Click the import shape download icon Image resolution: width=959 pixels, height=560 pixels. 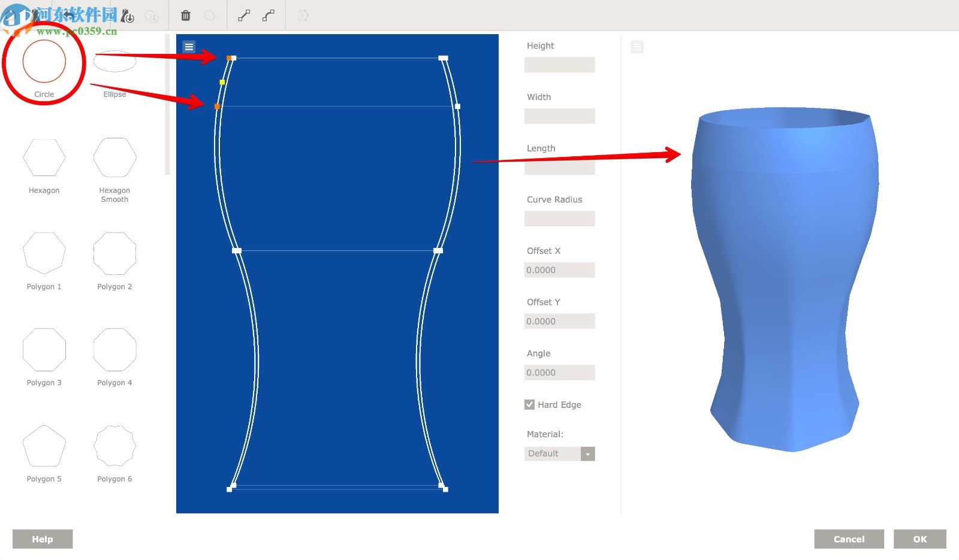click(128, 16)
